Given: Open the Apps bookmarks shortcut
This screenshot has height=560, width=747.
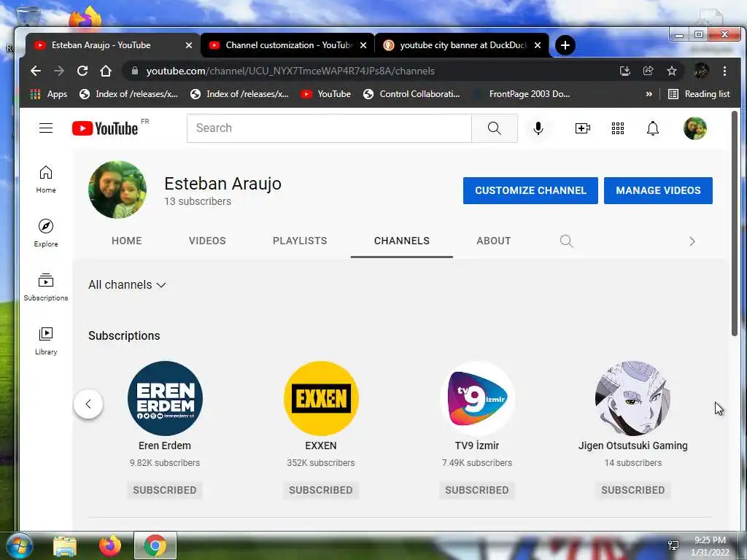Looking at the screenshot, I should [x=49, y=94].
